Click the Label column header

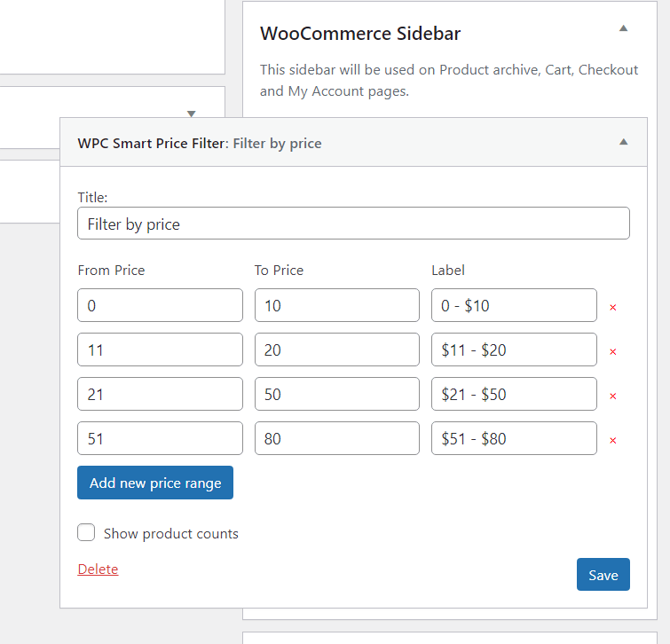pyautogui.click(x=448, y=271)
